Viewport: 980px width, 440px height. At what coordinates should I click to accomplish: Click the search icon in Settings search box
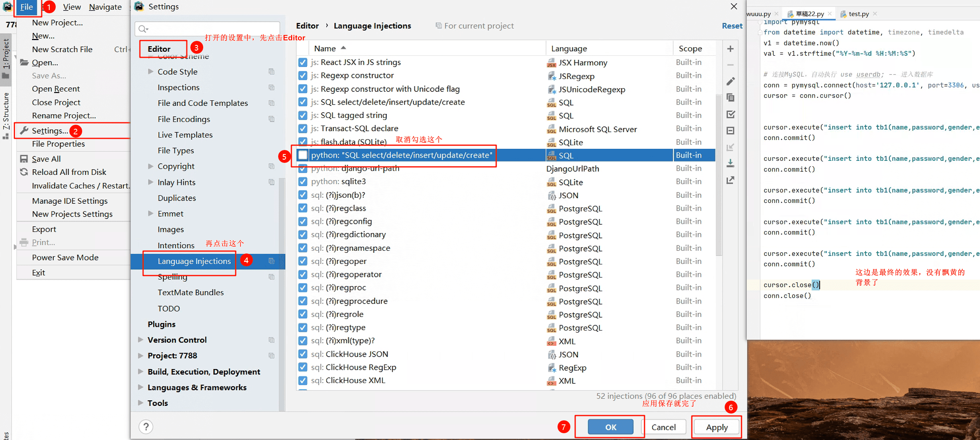point(143,29)
